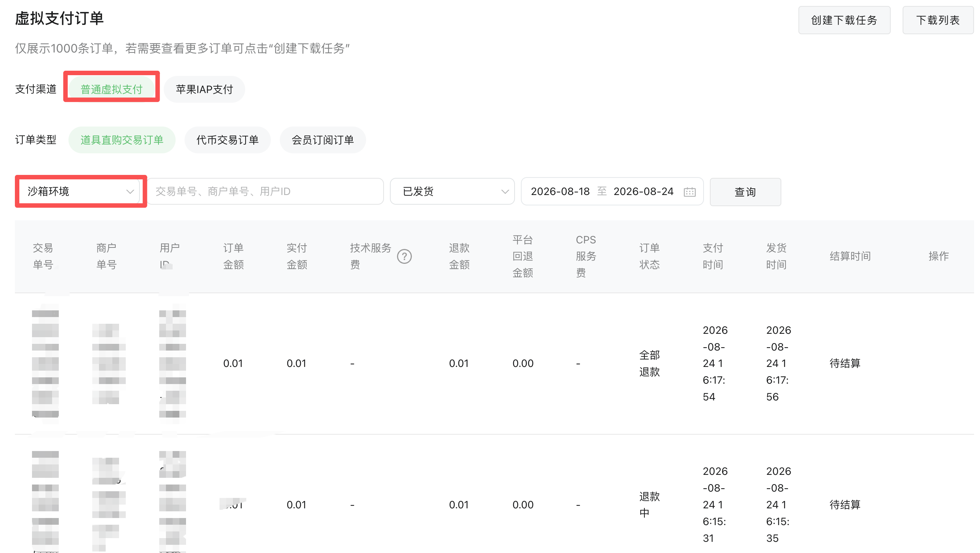Open the date range calendar icon

click(689, 192)
